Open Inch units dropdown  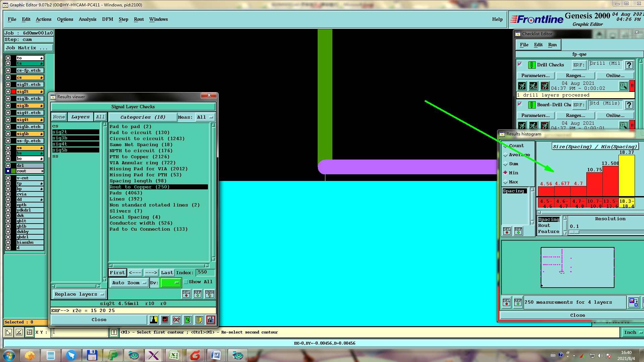point(633,333)
